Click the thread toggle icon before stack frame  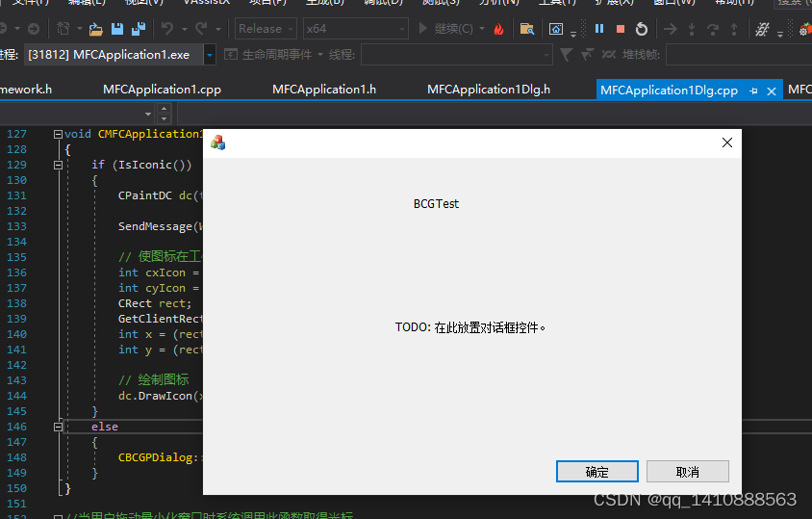click(x=608, y=55)
